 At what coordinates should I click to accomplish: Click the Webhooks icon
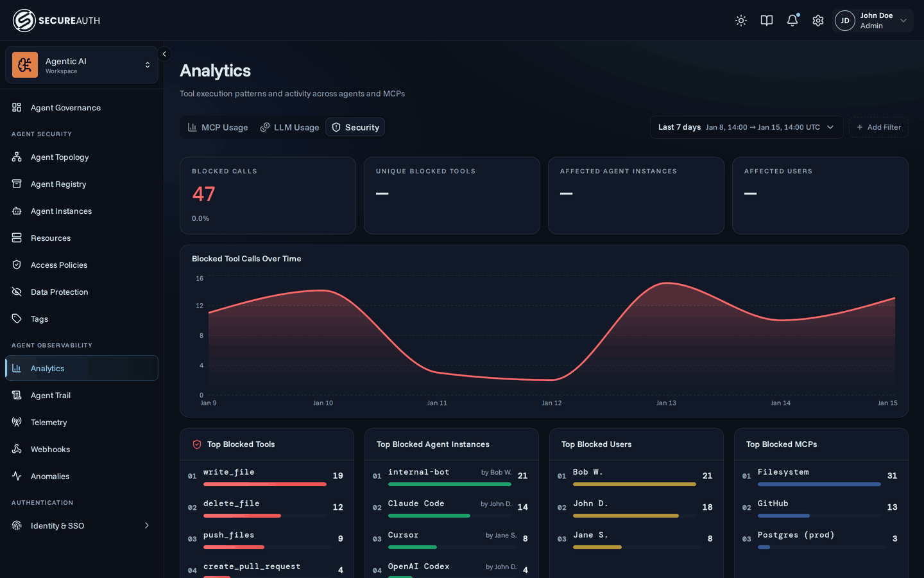pyautogui.click(x=17, y=449)
